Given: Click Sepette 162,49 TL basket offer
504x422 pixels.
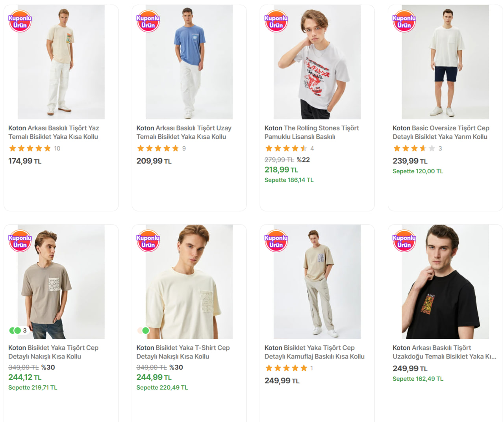Looking at the screenshot, I should click(x=417, y=379).
